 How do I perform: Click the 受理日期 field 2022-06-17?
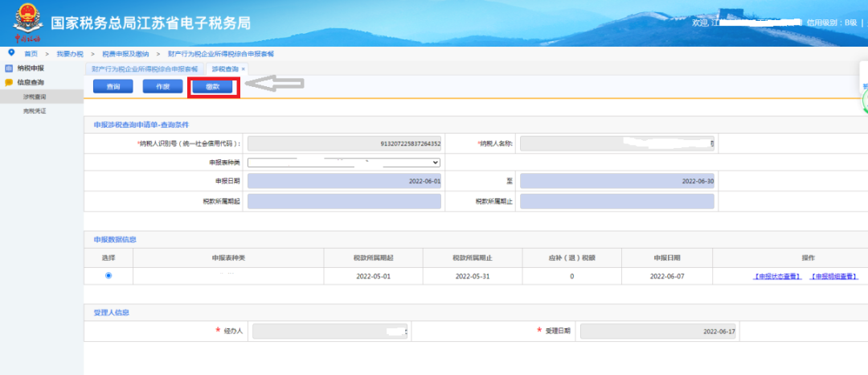pos(658,332)
